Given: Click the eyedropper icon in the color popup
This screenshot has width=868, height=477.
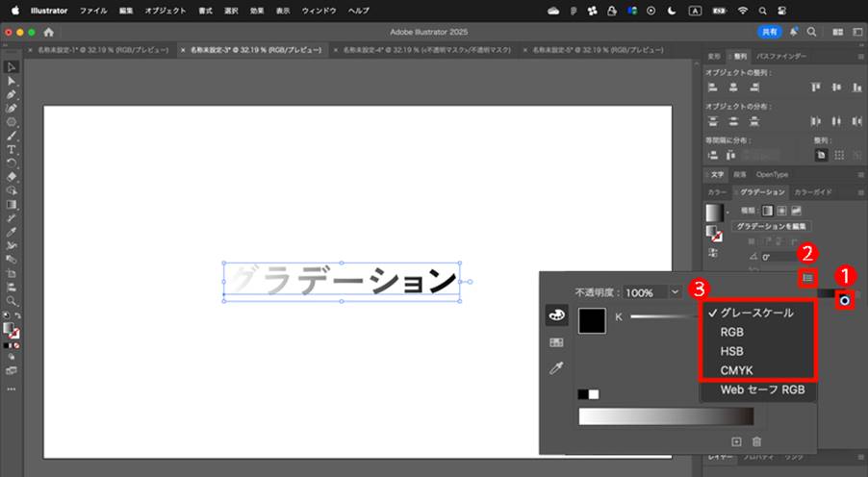Looking at the screenshot, I should [556, 368].
